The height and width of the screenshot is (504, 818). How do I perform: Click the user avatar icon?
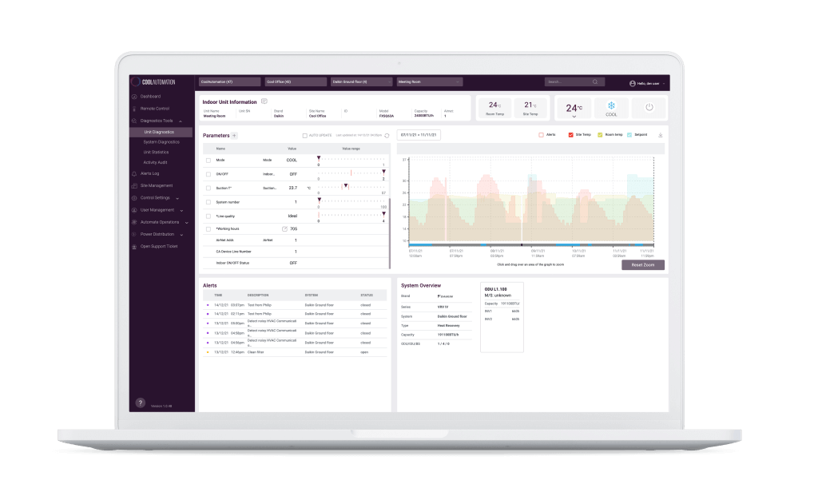(633, 84)
